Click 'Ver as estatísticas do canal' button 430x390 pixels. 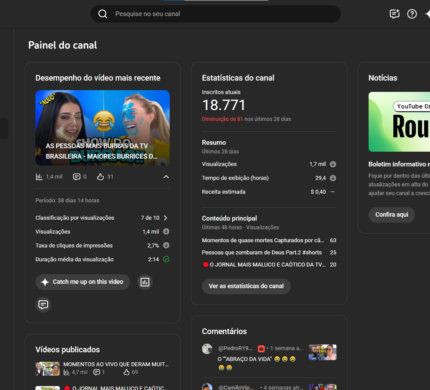[246, 286]
